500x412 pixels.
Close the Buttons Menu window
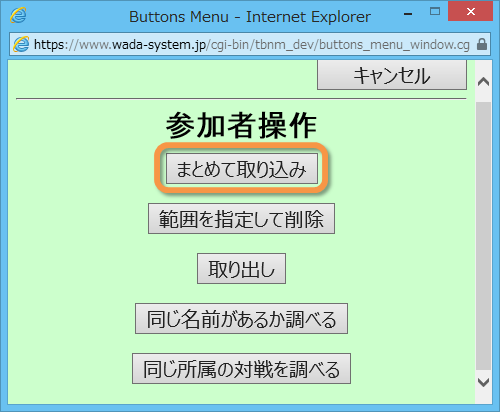point(470,12)
